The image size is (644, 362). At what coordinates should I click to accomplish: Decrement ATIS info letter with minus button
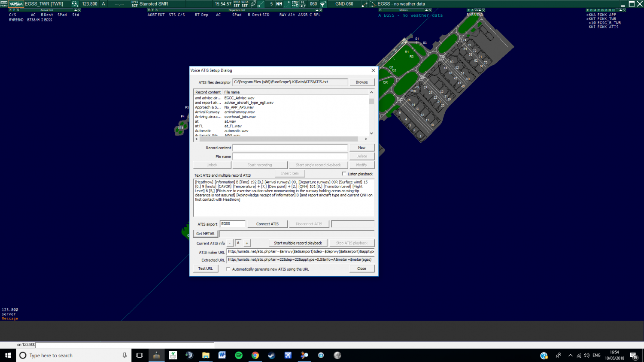(x=230, y=243)
